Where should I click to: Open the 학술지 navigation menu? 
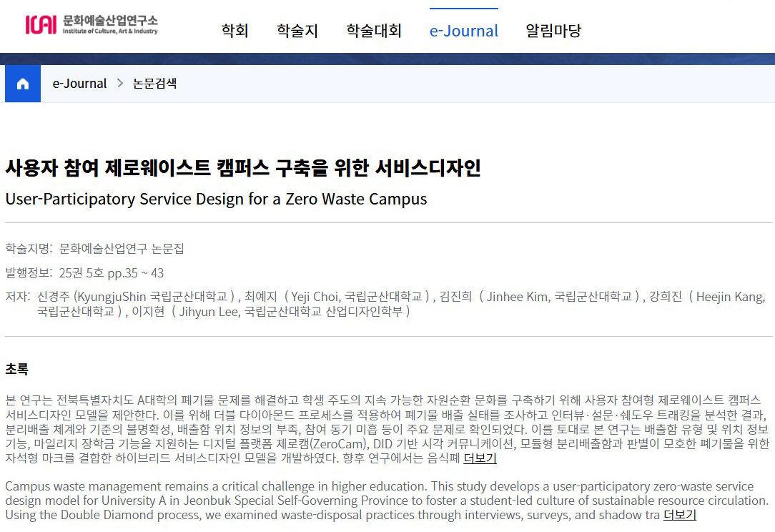click(297, 30)
